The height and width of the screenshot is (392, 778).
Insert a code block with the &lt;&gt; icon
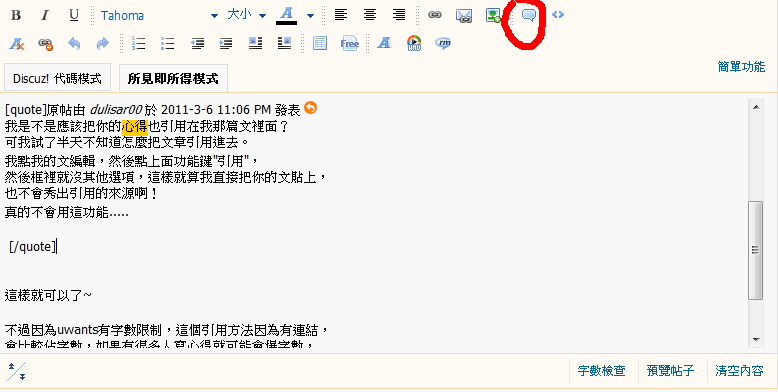pyautogui.click(x=558, y=15)
